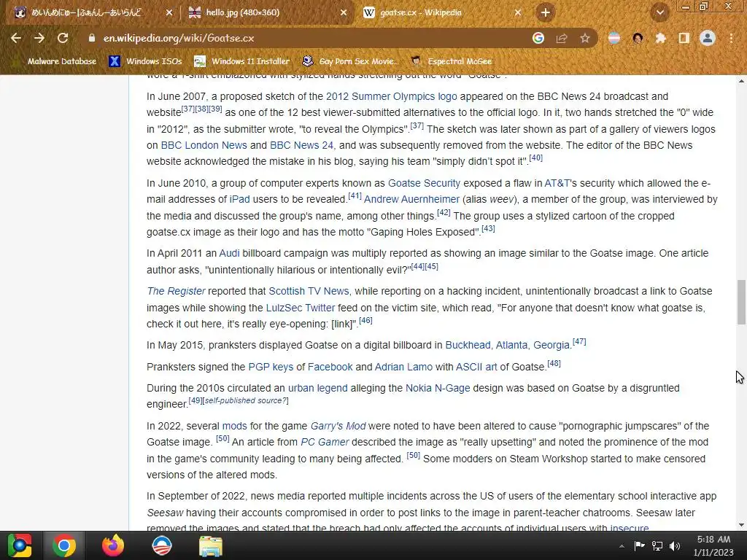View site information via the lock icon
747x560 pixels.
point(92,38)
